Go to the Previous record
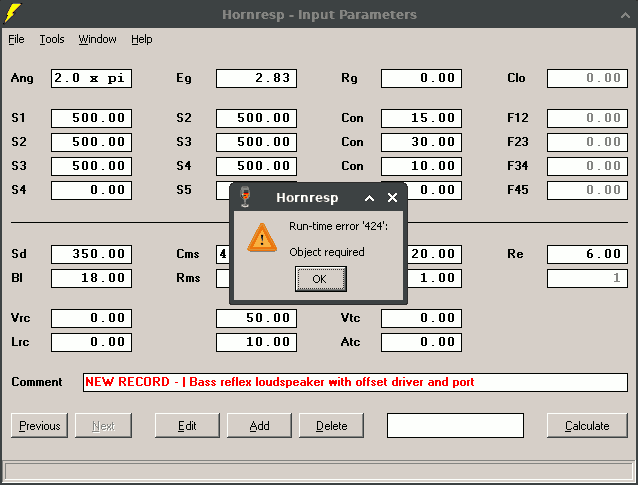This screenshot has height=485, width=638. (39, 426)
